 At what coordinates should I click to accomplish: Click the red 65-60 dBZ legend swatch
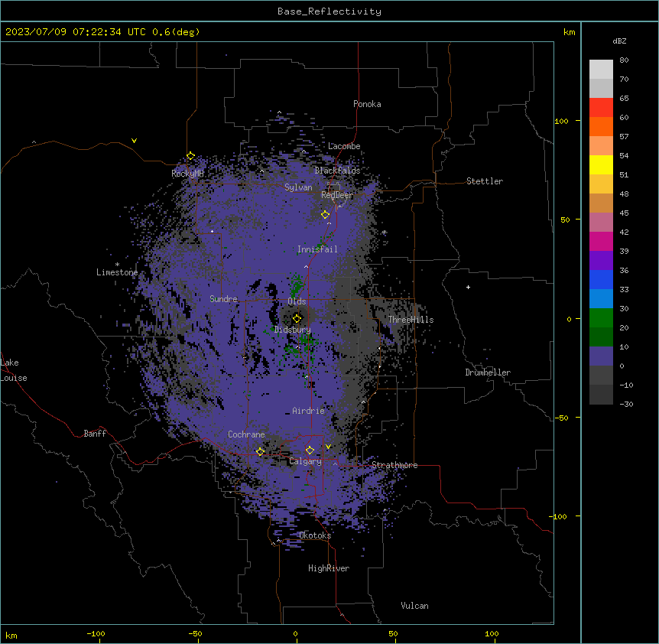click(x=601, y=108)
